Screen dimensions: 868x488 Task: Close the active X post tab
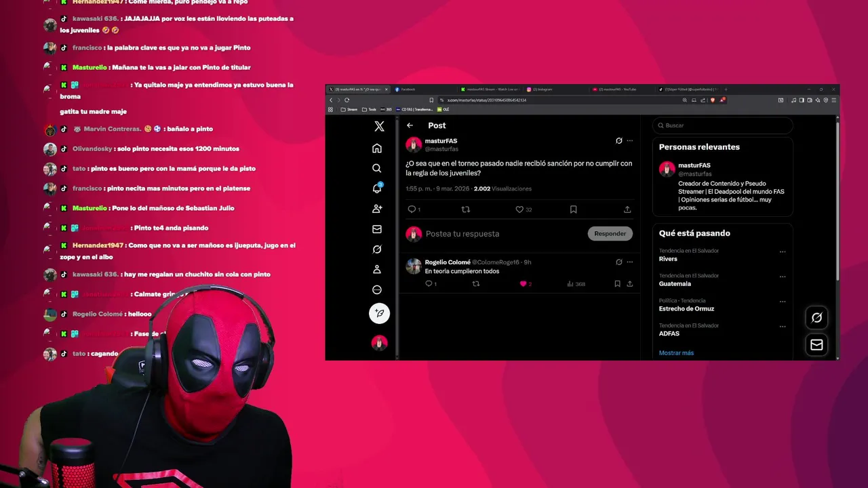click(x=387, y=89)
